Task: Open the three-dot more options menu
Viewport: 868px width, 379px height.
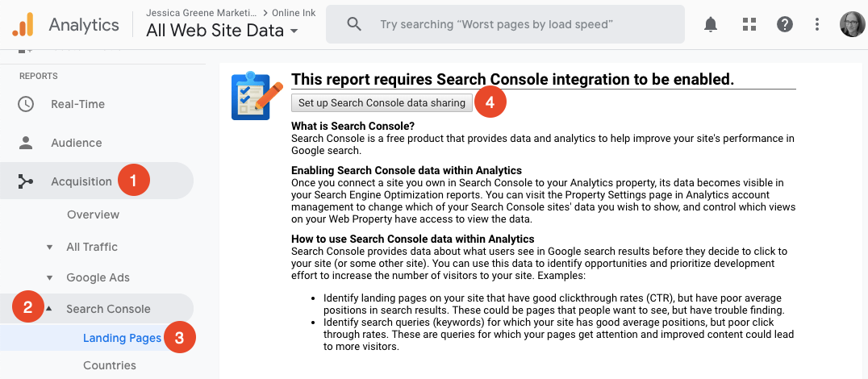Action: pos(819,24)
